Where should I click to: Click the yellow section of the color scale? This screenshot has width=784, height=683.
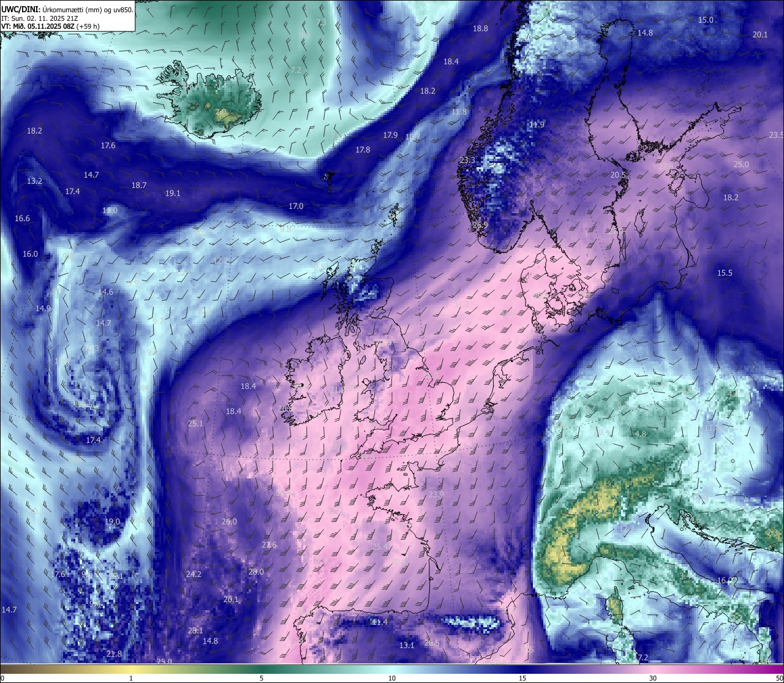click(x=131, y=669)
